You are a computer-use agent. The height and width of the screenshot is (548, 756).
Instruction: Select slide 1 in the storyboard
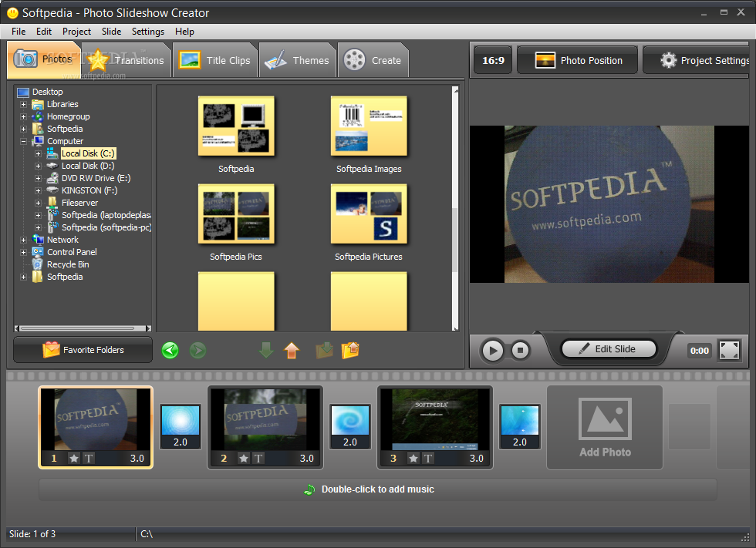tap(96, 427)
